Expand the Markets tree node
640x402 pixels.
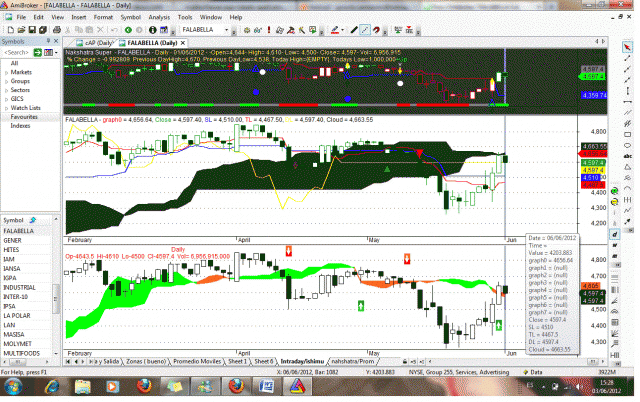click(x=6, y=71)
